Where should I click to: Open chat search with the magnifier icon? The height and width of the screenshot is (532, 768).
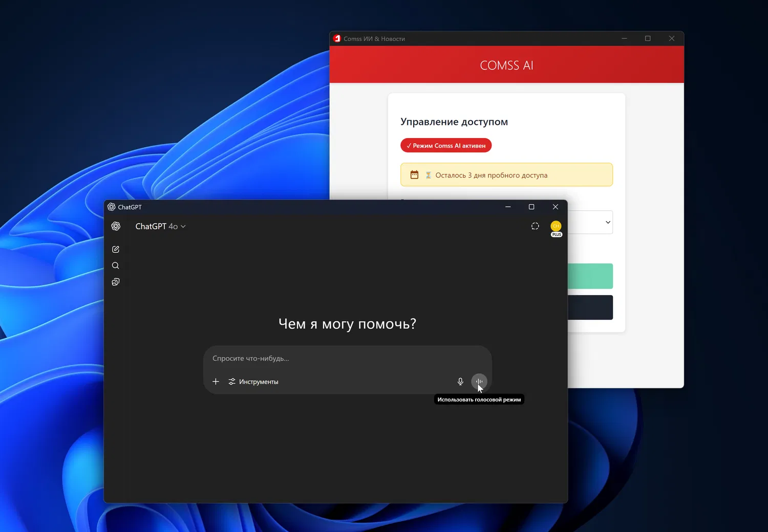pos(116,265)
